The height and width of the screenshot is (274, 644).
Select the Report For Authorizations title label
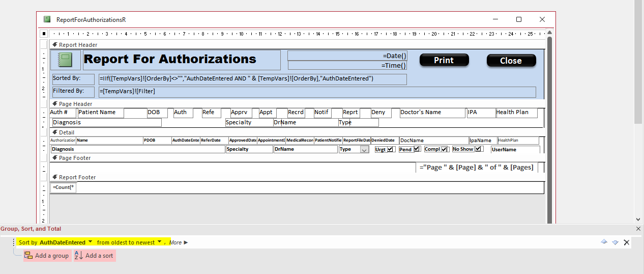tap(181, 60)
